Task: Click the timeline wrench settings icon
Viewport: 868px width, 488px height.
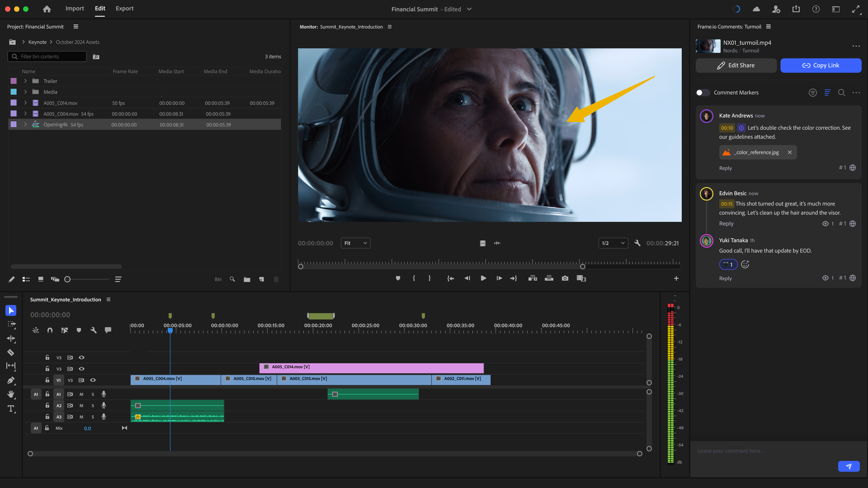Action: (x=93, y=330)
